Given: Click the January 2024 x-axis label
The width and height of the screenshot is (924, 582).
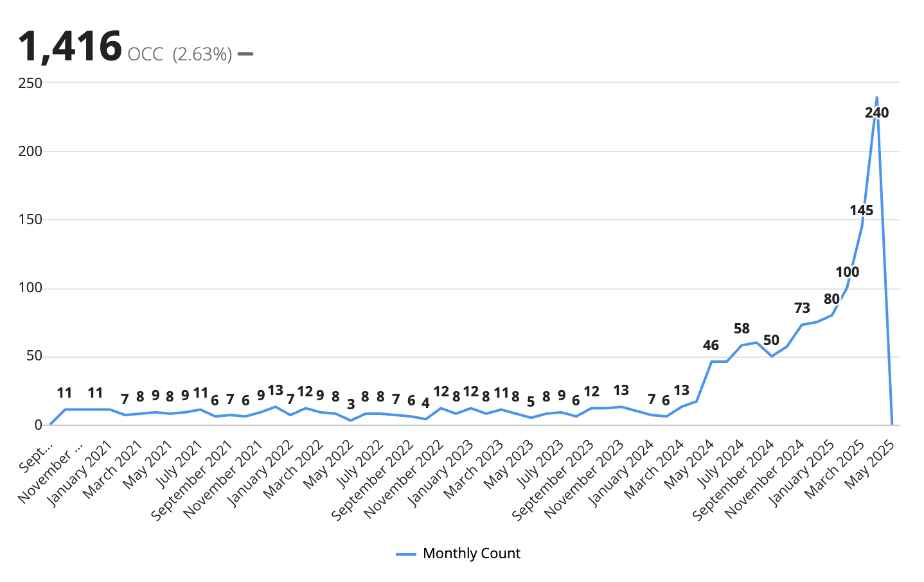Looking at the screenshot, I should [620, 473].
